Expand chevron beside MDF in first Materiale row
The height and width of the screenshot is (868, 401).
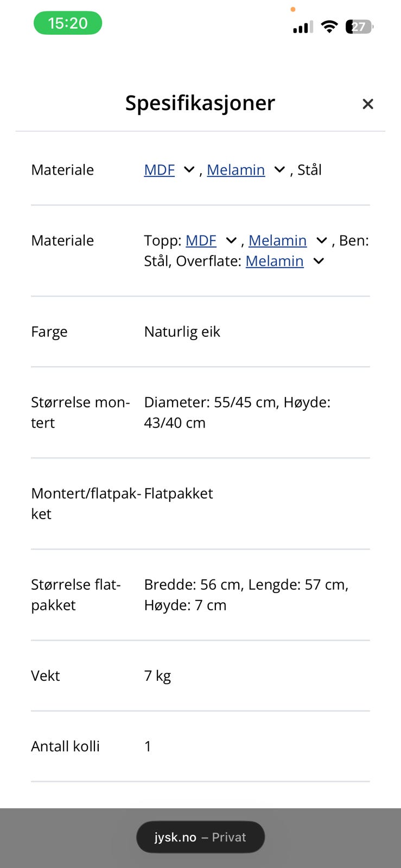click(189, 170)
